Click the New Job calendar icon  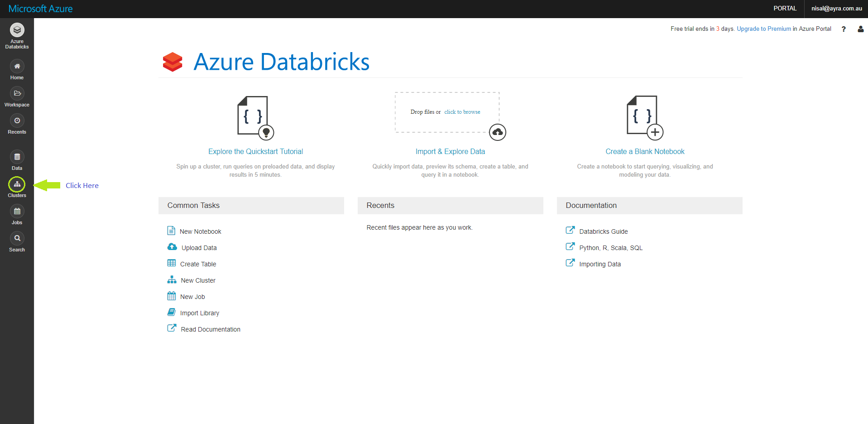pos(172,296)
